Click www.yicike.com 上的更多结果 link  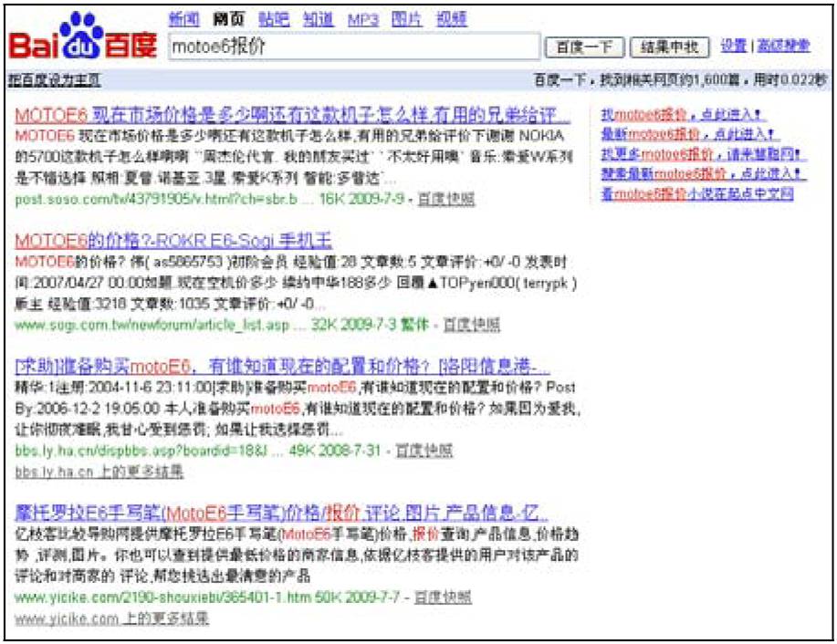pos(111,619)
